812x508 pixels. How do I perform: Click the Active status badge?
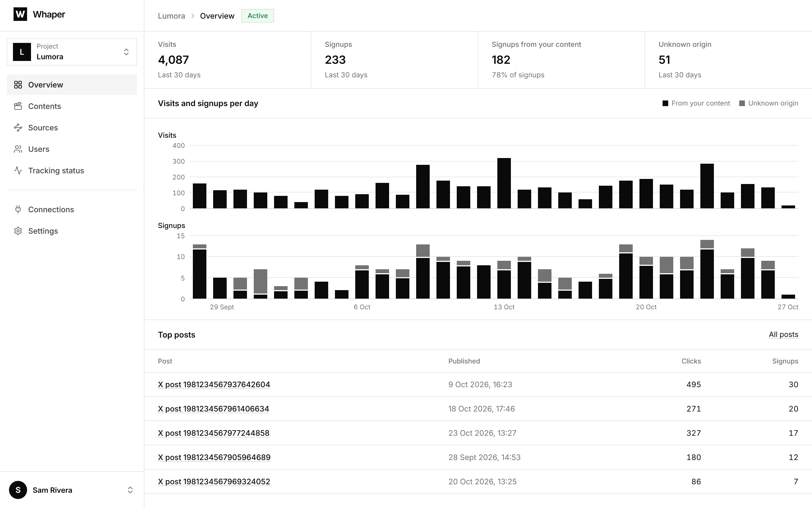pyautogui.click(x=258, y=16)
